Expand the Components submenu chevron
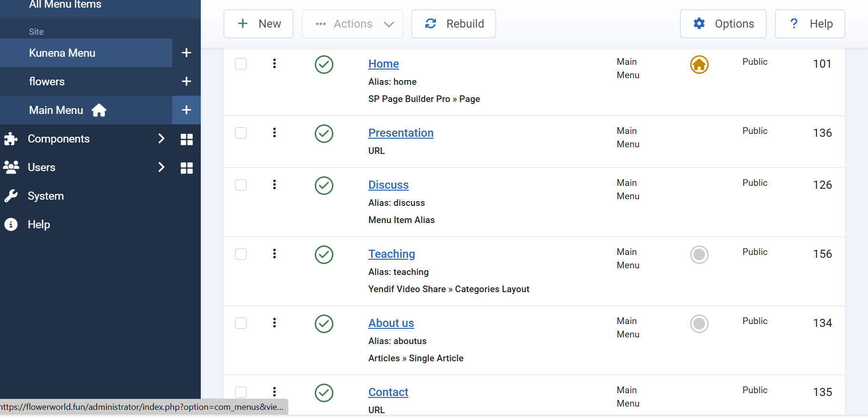The width and height of the screenshot is (868, 417). pyautogui.click(x=161, y=139)
